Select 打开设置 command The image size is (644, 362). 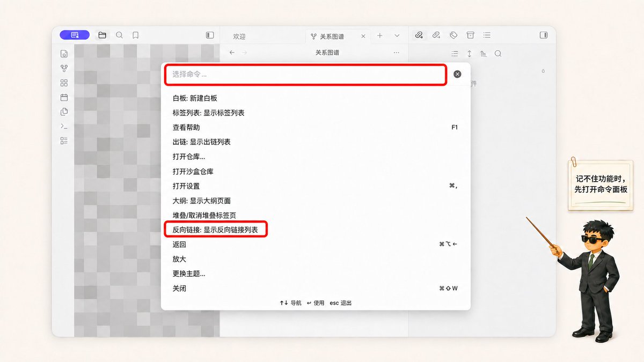tap(316, 186)
